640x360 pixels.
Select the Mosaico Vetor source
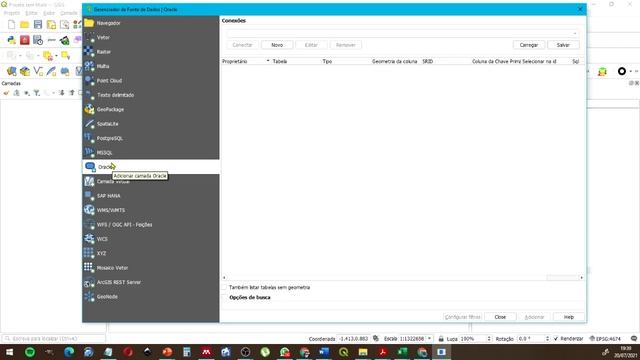pos(151,268)
